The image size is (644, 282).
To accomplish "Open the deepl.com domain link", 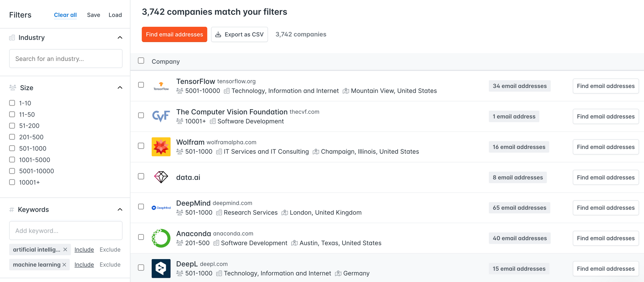I will pos(214,264).
